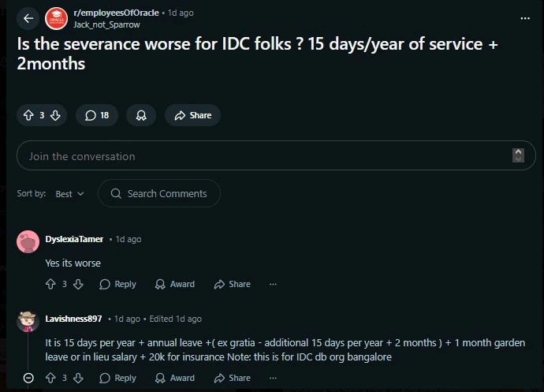Image resolution: width=544 pixels, height=392 pixels.
Task: Open the r/employeesOfOracle community avatar
Action: coord(57,18)
